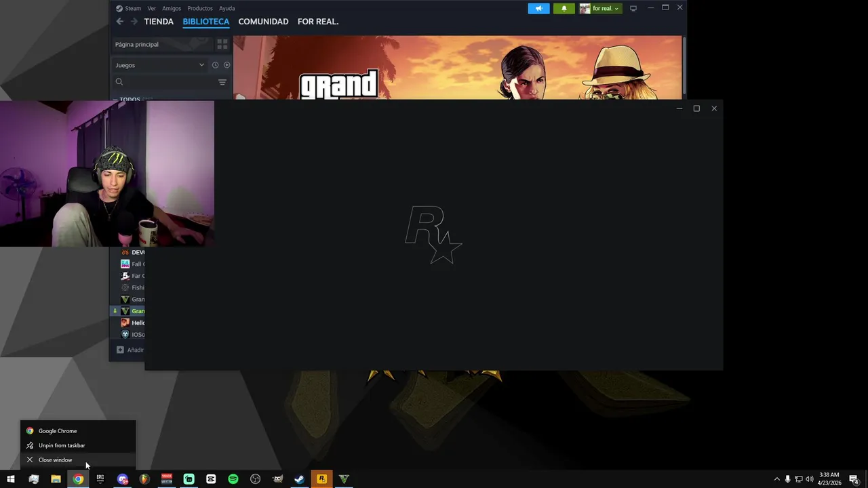Switch to Steam via taskbar icon
868x488 pixels.
299,479
